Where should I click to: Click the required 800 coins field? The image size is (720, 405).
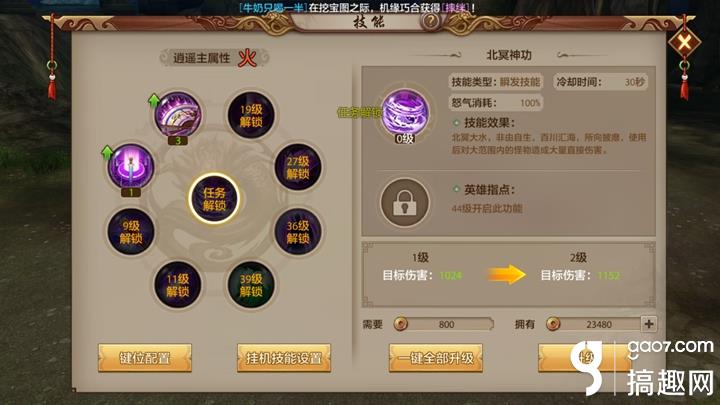(444, 324)
